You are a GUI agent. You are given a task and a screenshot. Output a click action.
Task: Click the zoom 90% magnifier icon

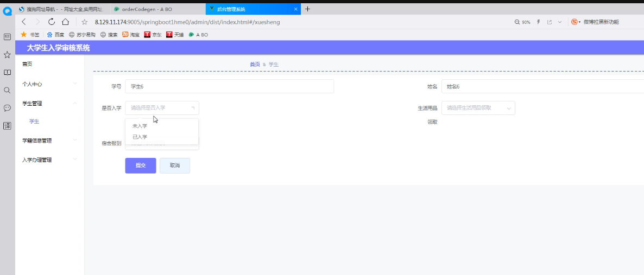[517, 22]
